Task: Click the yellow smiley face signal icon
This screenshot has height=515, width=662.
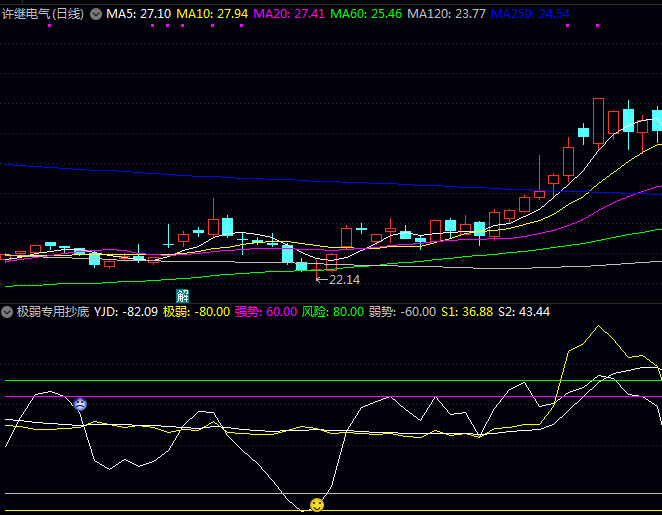Action: [317, 505]
